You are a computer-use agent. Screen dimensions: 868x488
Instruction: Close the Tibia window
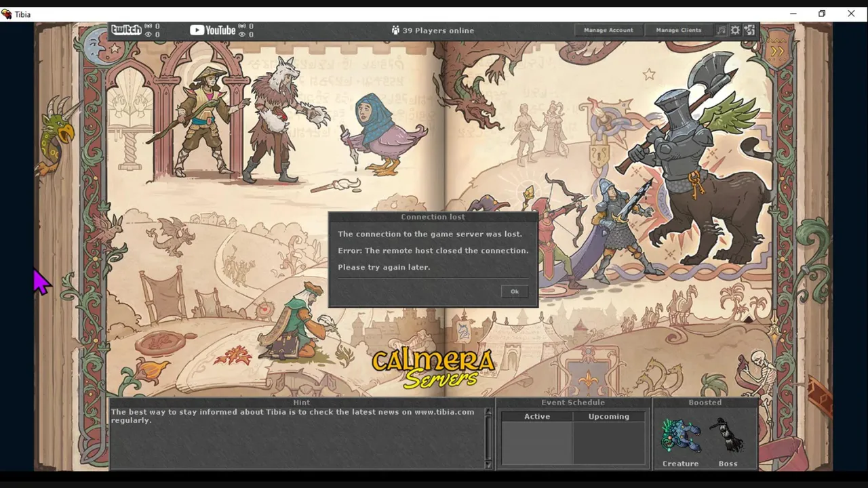pos(851,14)
